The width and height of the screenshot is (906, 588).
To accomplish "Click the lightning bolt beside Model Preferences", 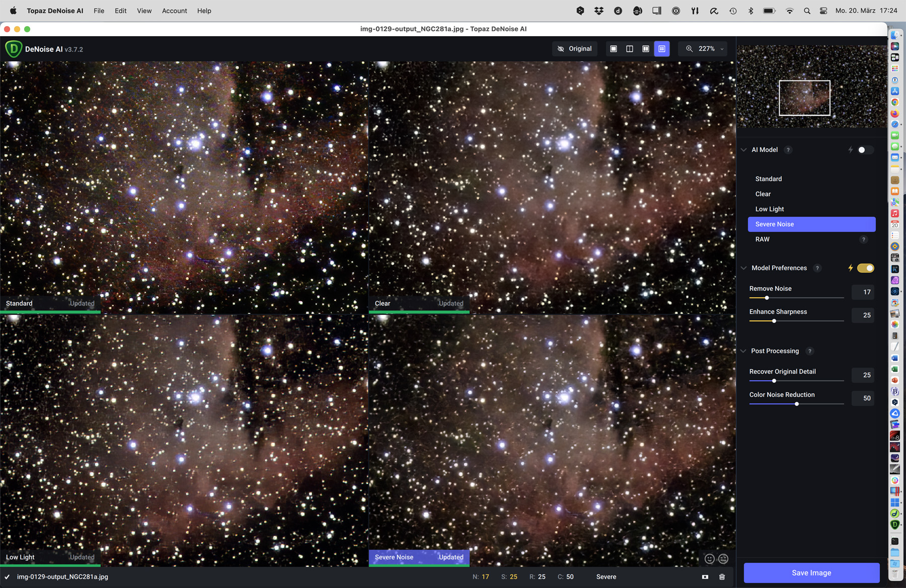I will [x=851, y=268].
